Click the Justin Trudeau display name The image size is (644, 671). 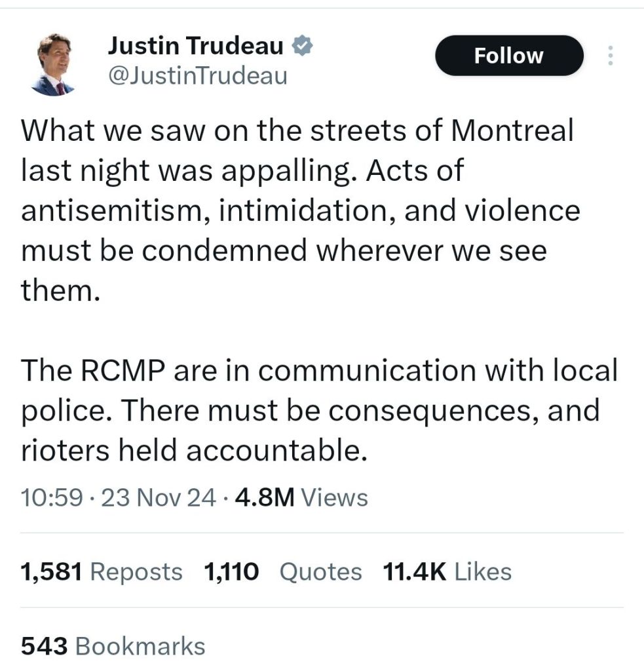(x=195, y=46)
